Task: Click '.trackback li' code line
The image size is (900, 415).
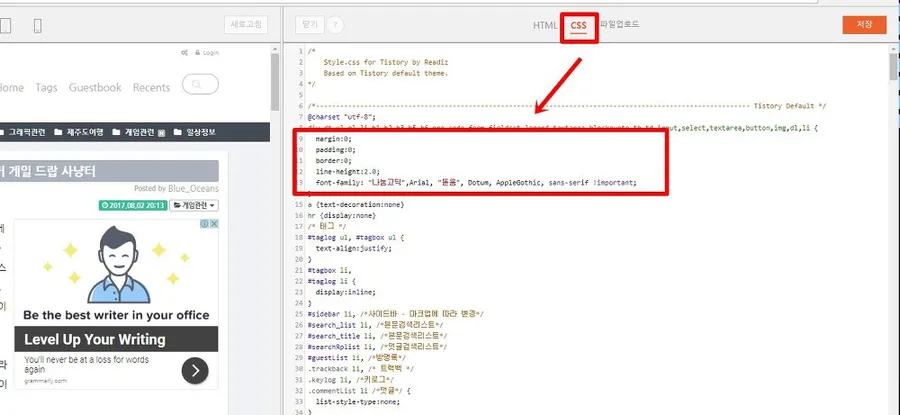Action: [360, 369]
